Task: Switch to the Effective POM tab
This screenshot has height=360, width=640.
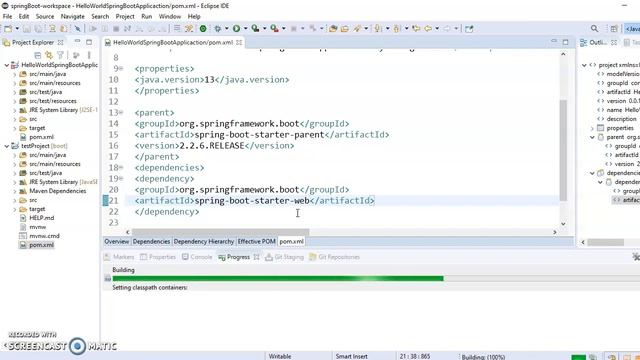Action: pyautogui.click(x=256, y=242)
